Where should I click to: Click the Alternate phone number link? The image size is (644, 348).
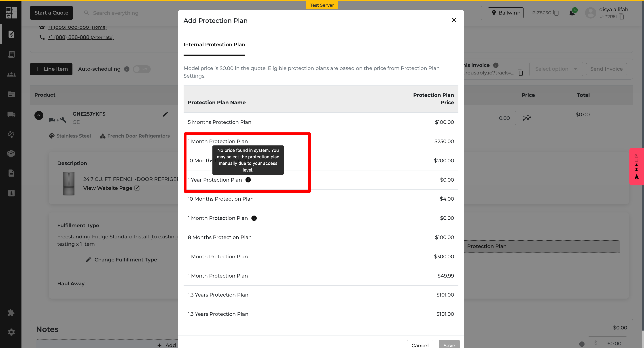pos(81,37)
